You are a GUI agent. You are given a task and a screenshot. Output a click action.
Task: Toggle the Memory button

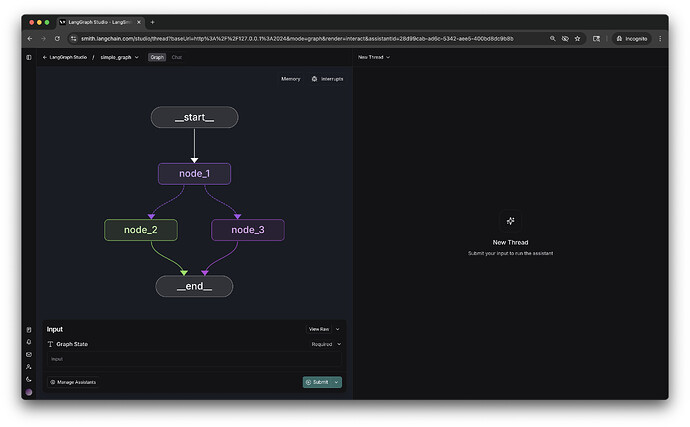click(x=290, y=78)
